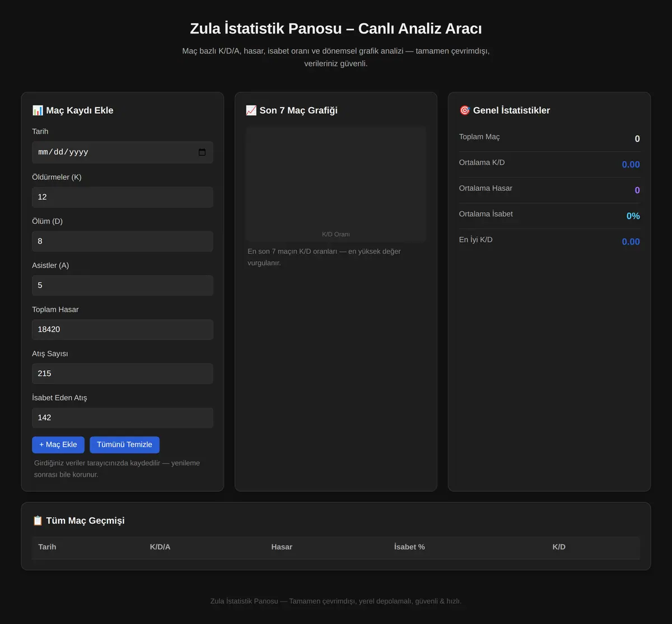Add match with + Maç Ekle button
The width and height of the screenshot is (672, 624).
point(58,445)
